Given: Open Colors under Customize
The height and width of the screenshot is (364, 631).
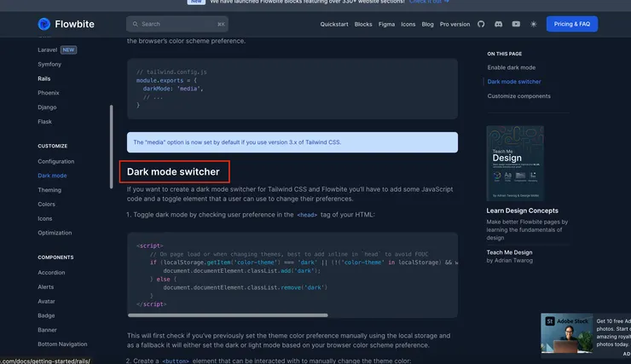Looking at the screenshot, I should [x=46, y=205].
